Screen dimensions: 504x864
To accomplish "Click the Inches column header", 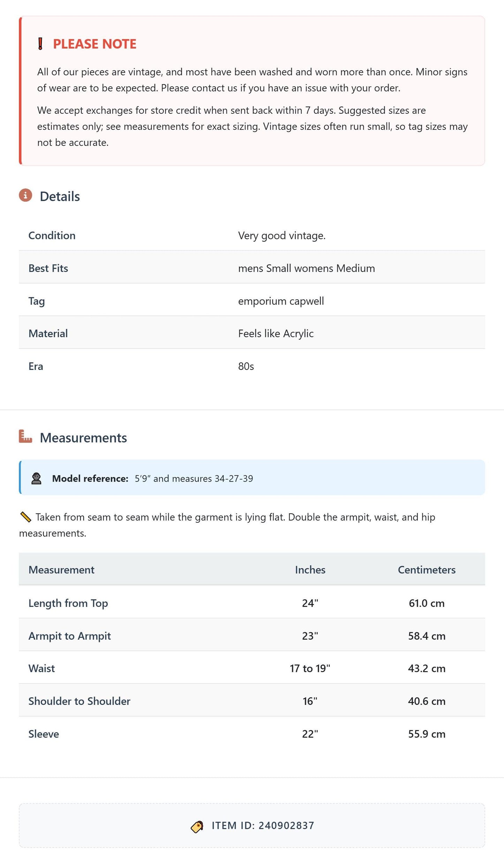I will [310, 570].
